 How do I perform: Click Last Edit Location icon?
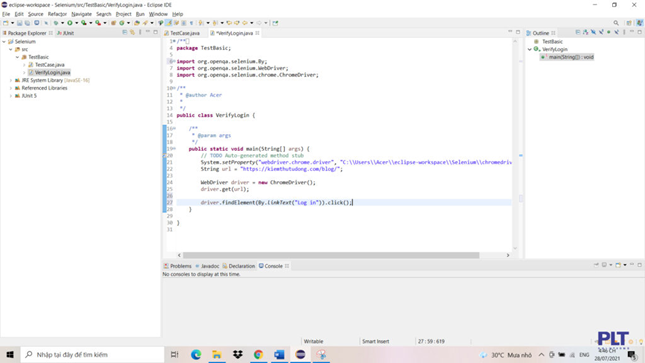coord(229,23)
